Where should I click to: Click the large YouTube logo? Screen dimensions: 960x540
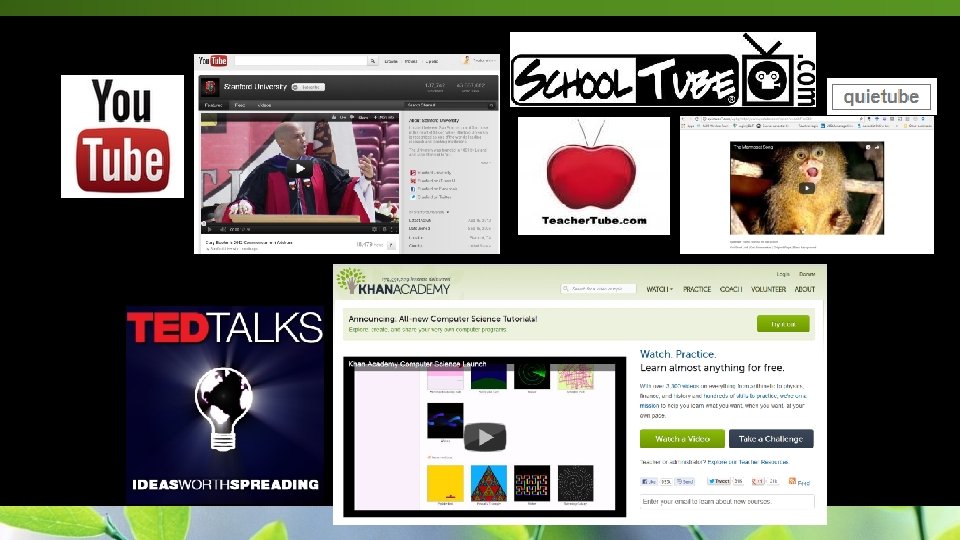(122, 136)
